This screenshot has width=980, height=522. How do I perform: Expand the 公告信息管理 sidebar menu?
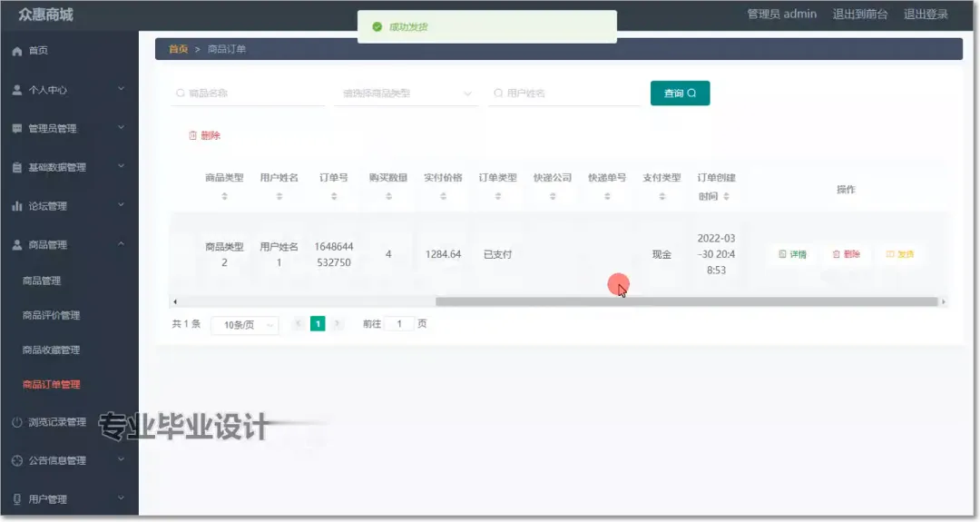(x=69, y=460)
